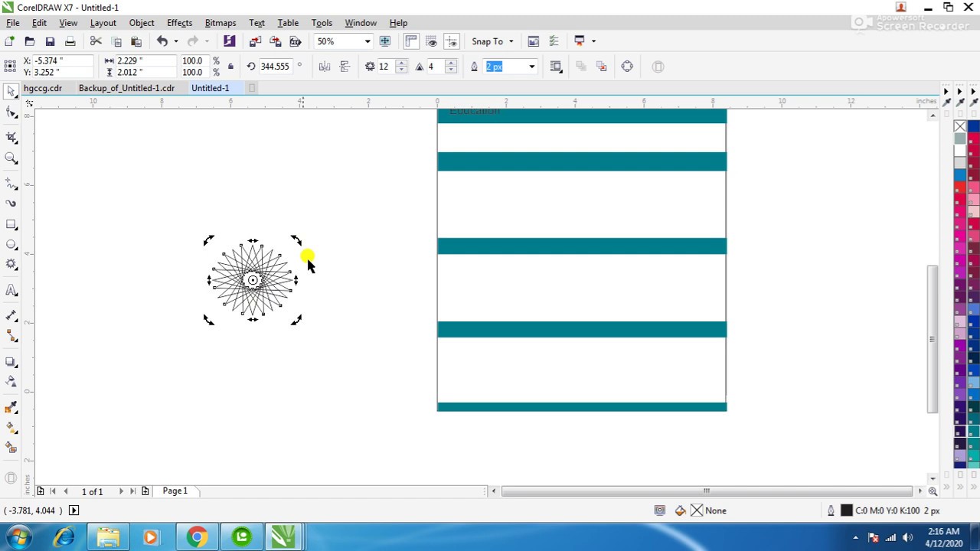Toggle show rulers button
980x551 pixels.
point(411,41)
